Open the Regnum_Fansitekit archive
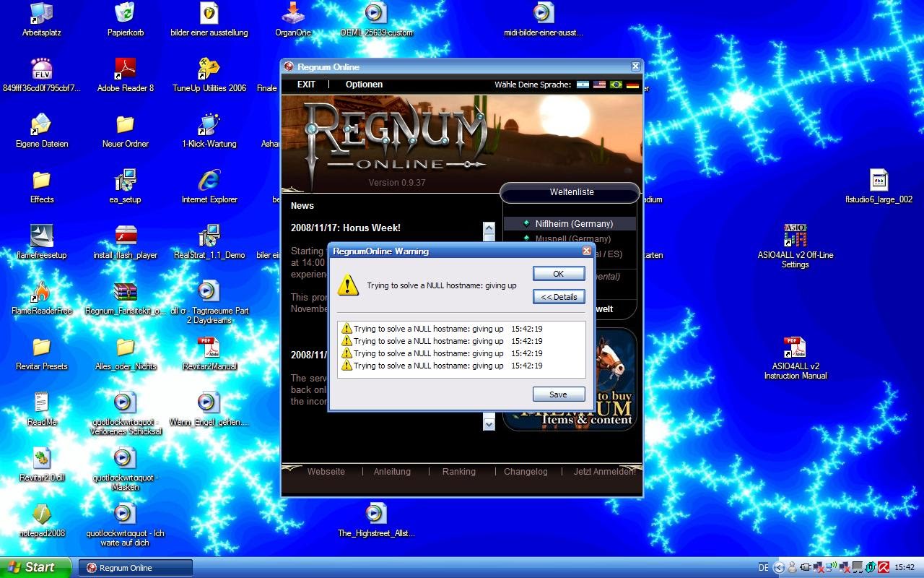Screen dimensions: 924x578 (x=126, y=299)
